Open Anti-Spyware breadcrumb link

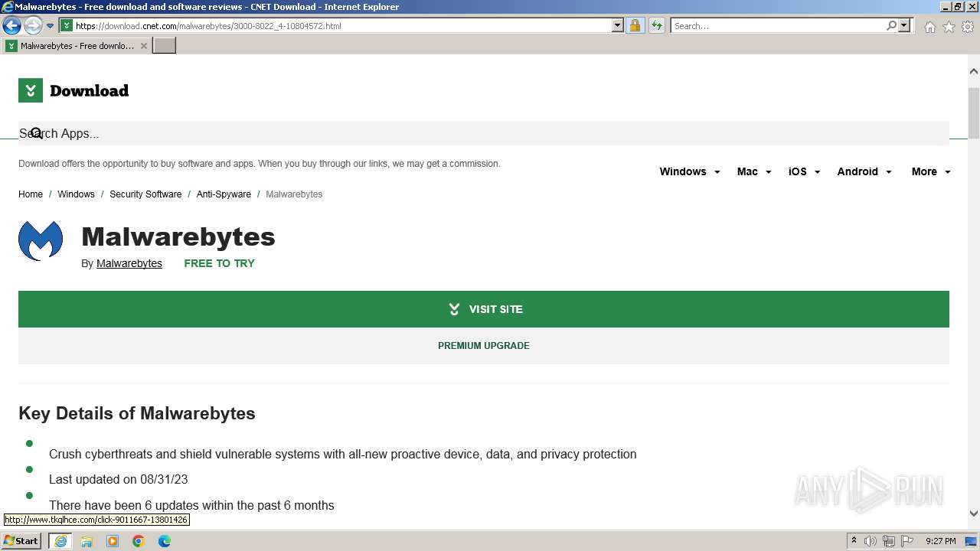[x=224, y=194]
